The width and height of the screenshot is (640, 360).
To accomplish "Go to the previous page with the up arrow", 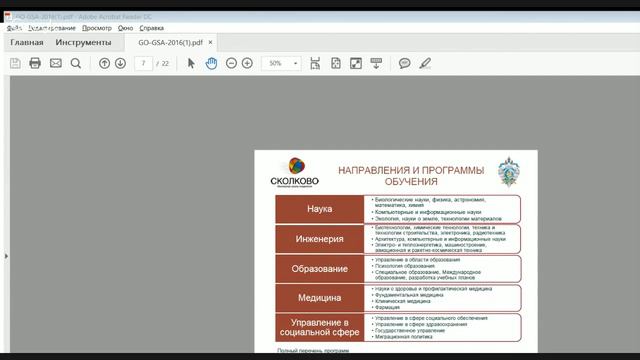I will (x=104, y=63).
